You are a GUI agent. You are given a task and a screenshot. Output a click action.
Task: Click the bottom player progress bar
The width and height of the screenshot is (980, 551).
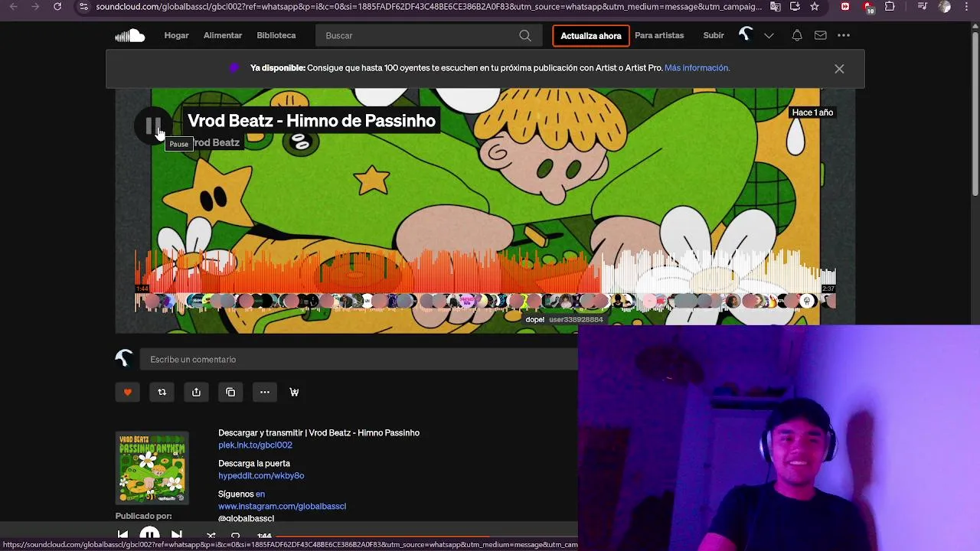pyautogui.click(x=426, y=536)
